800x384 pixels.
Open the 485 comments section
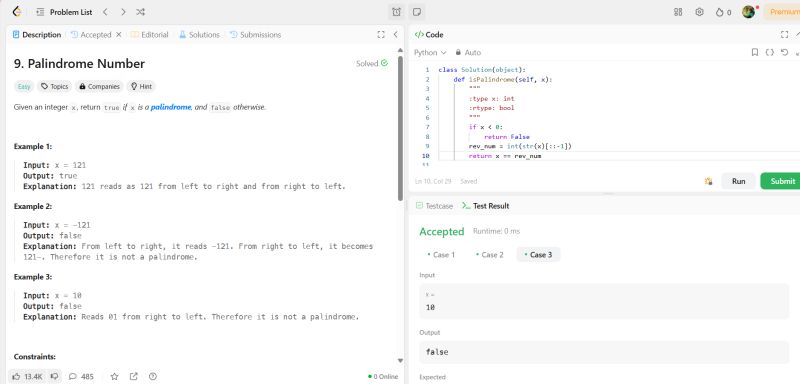pos(81,376)
